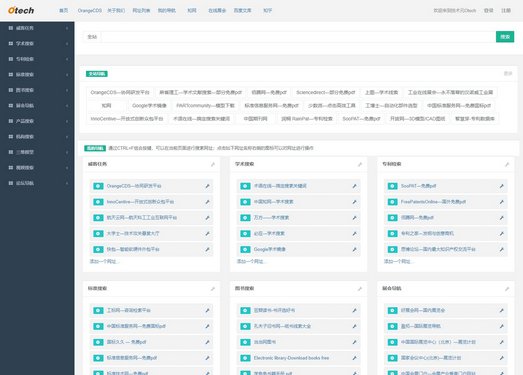Click the Otech logo
The image size is (523, 375).
[21, 10]
